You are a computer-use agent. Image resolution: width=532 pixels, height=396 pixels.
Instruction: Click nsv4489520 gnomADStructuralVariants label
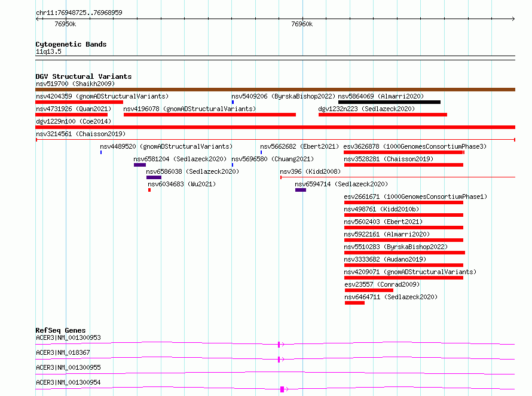coord(166,146)
